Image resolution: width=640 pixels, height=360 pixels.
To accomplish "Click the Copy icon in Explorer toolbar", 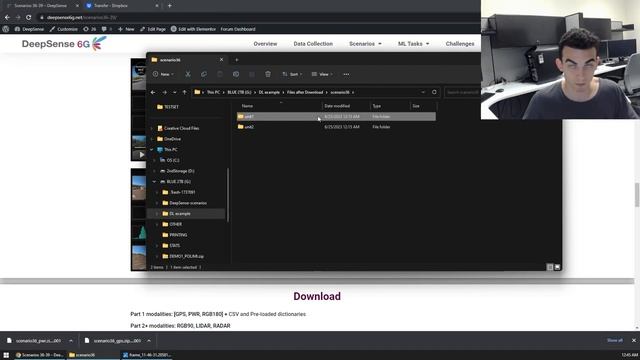I will pos(204,74).
